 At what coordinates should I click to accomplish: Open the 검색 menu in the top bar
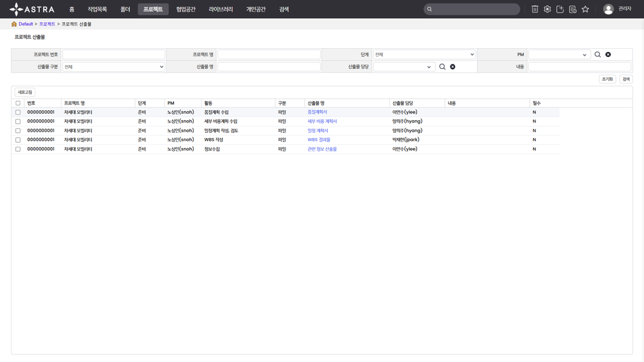point(284,9)
